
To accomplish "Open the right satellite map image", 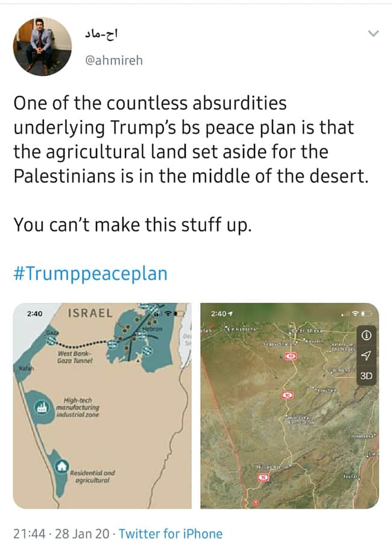I will click(289, 406).
